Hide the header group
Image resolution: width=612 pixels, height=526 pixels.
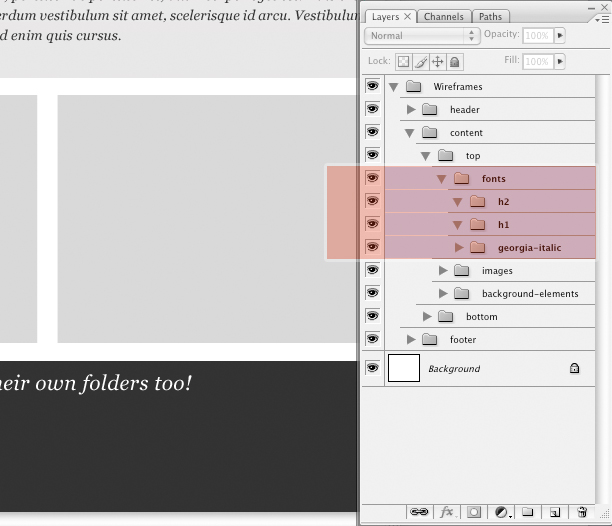372,109
